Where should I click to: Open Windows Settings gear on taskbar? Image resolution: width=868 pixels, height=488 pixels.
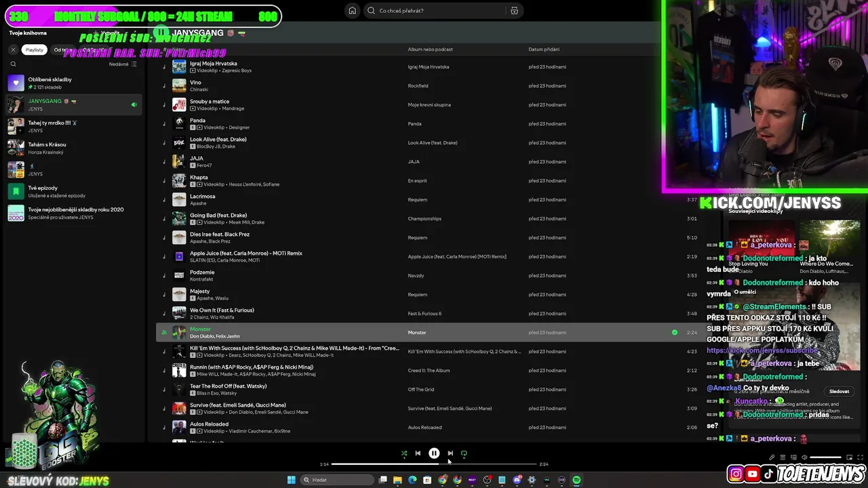click(x=532, y=480)
